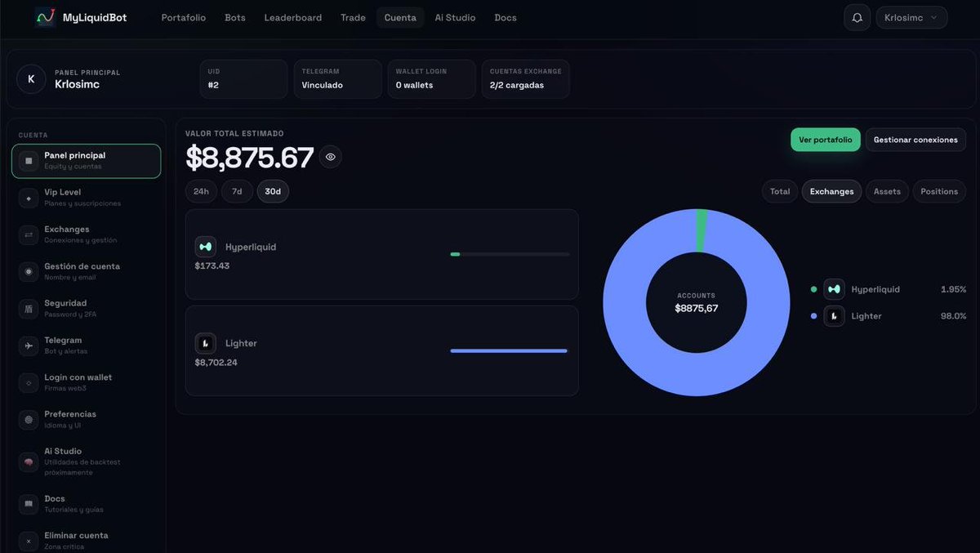
Task: Click the Ver portafolio button
Action: [x=825, y=140]
